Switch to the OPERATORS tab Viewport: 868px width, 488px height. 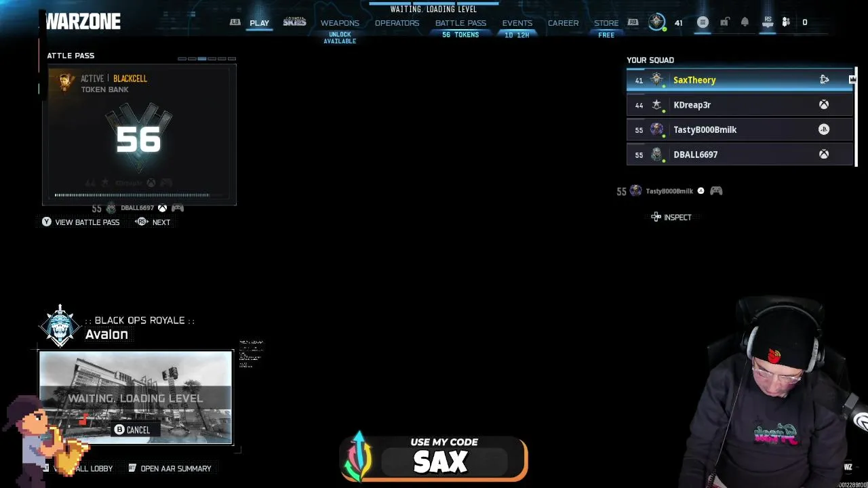tap(397, 23)
